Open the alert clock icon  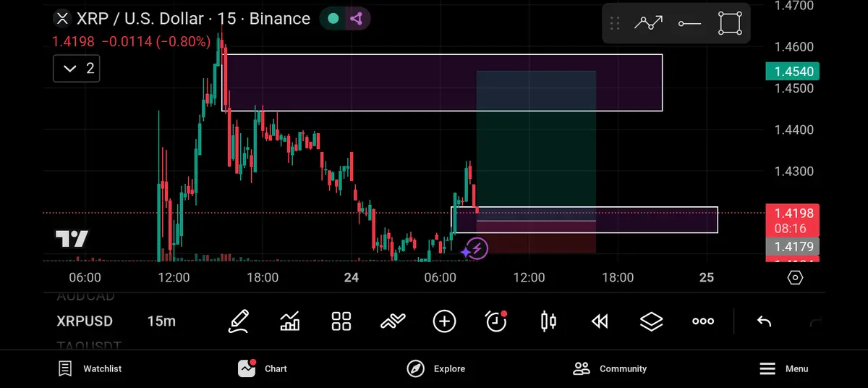(x=496, y=321)
